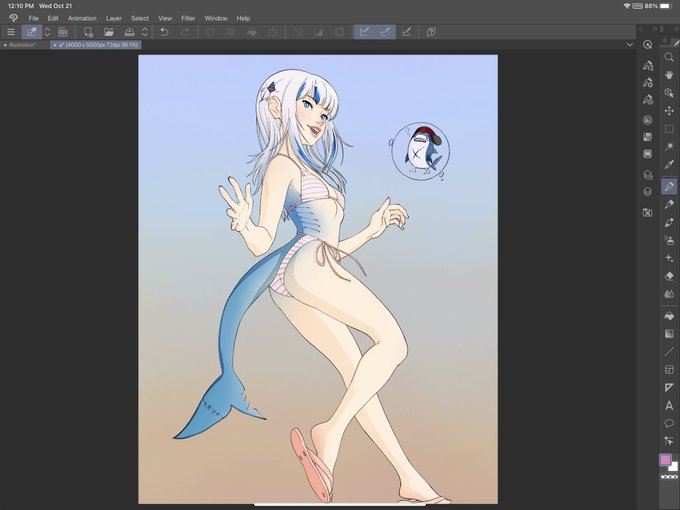
Task: Switch to the Illustration canvas tab
Action: (x=22, y=45)
